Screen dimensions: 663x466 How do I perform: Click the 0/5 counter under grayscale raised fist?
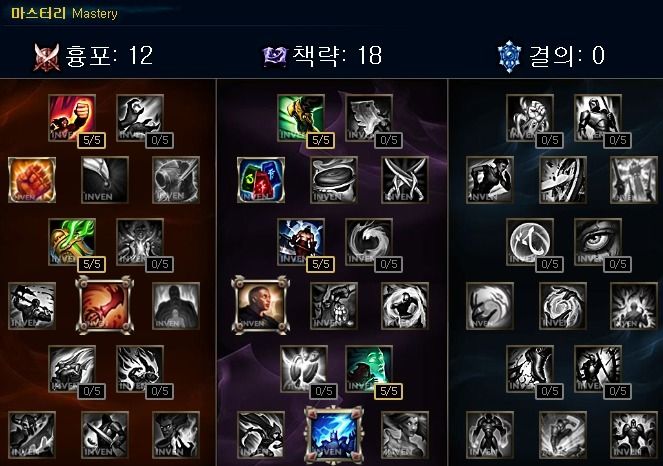[550, 140]
